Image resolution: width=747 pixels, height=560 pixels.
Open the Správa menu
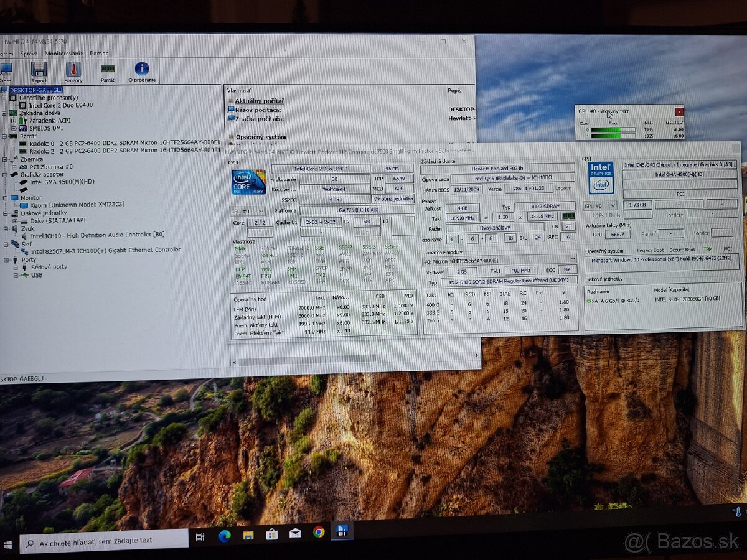tap(29, 53)
